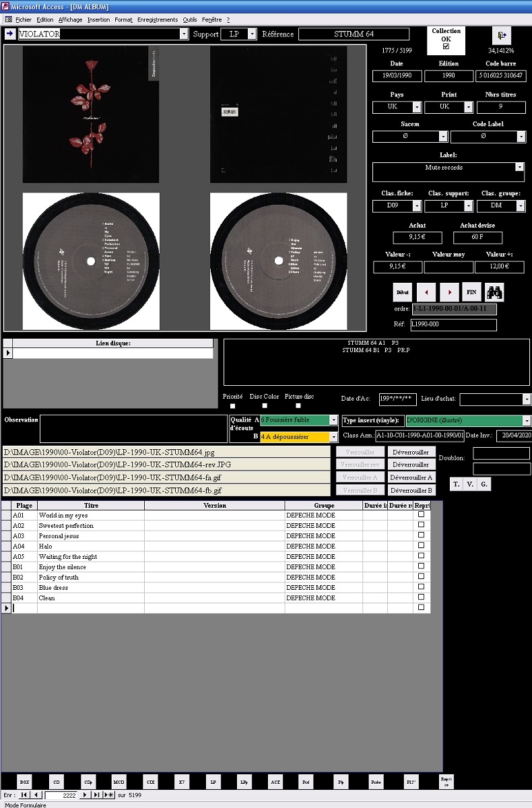Screen dimensions: 532x808
Task: Open the Affichage menu
Action: pyautogui.click(x=70, y=20)
